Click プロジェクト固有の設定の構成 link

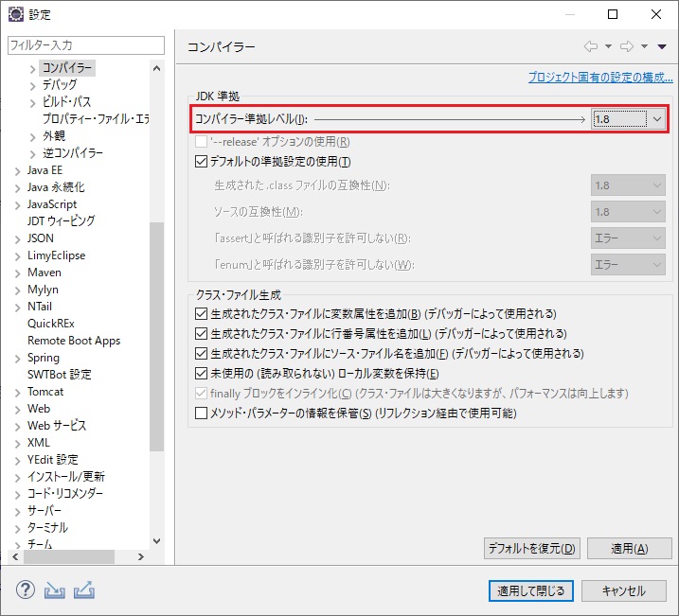(600, 78)
